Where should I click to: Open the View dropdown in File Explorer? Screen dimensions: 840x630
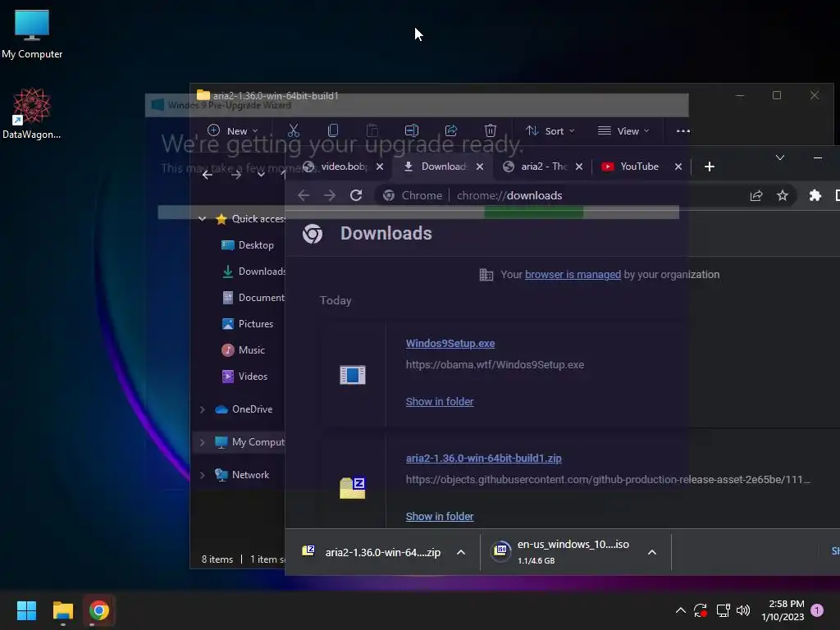623,130
